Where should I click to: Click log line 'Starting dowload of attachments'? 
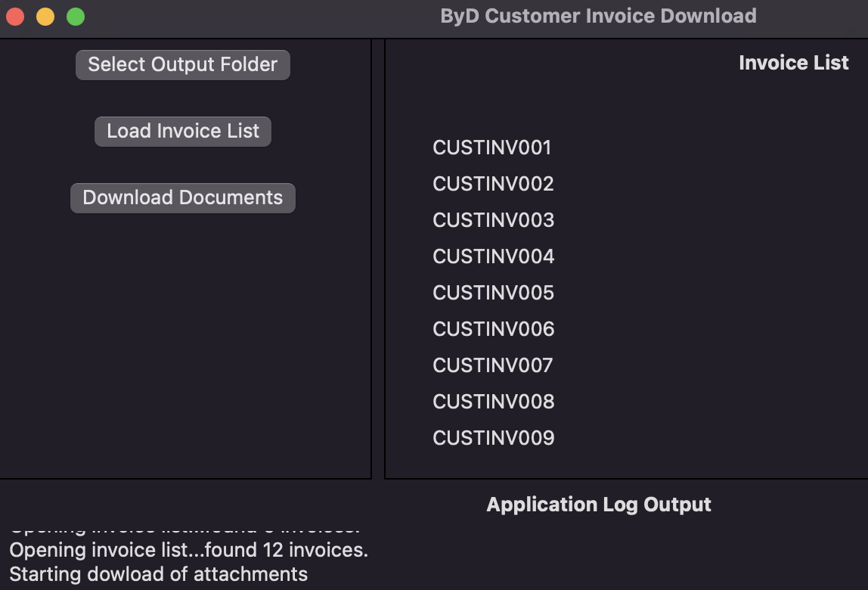(158, 574)
